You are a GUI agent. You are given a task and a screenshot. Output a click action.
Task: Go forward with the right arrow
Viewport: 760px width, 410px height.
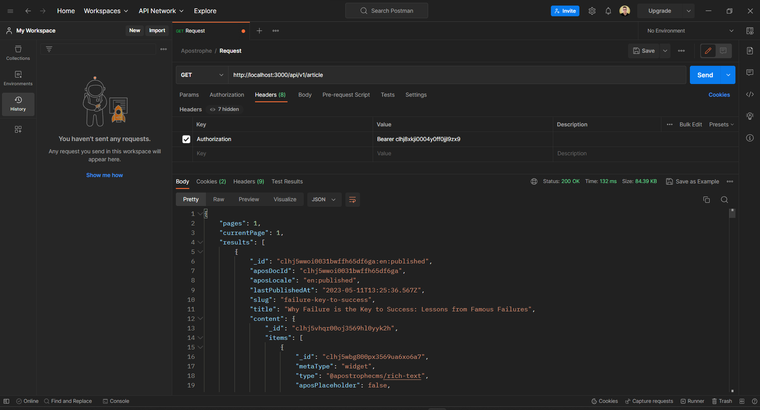tap(43, 11)
